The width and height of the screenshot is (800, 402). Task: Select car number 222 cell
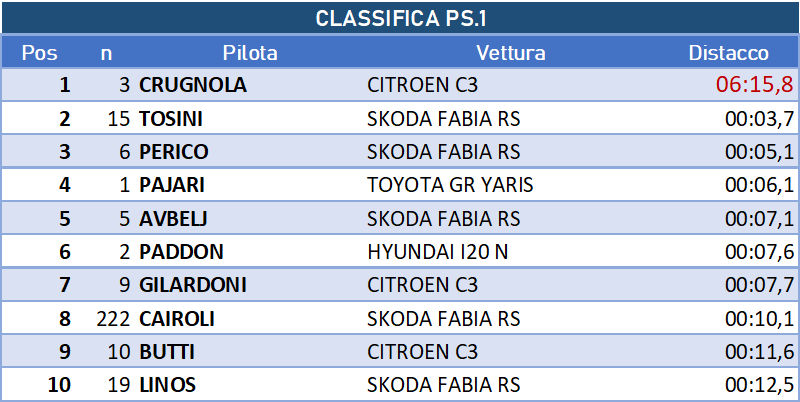coord(113,319)
